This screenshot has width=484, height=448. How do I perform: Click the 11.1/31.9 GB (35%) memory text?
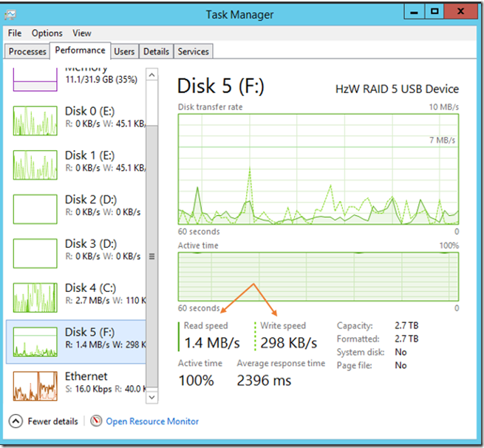101,79
